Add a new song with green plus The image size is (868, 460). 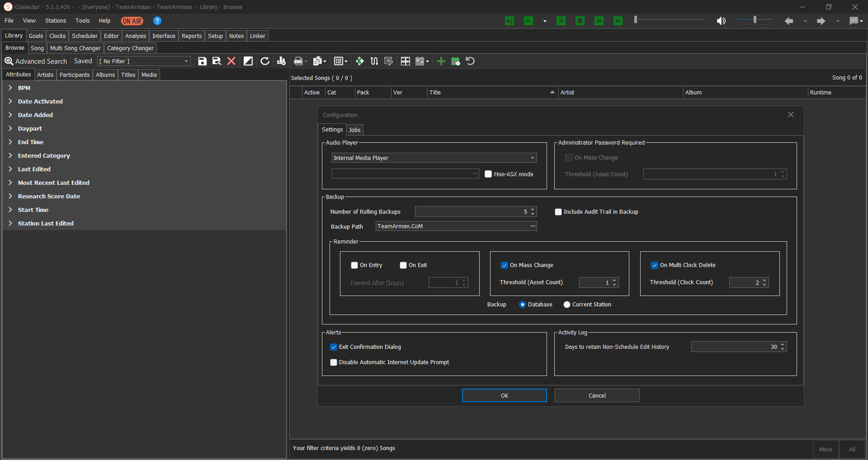[441, 61]
